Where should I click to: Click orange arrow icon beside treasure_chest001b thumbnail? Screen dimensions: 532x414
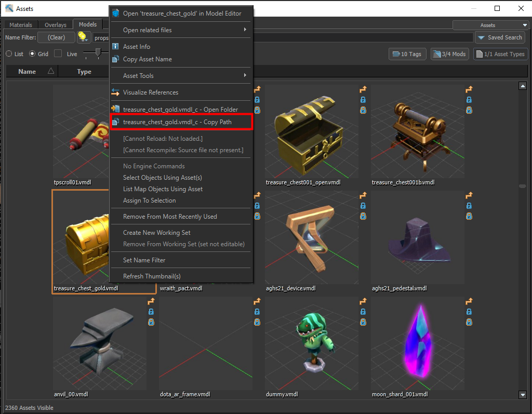pyautogui.click(x=469, y=89)
